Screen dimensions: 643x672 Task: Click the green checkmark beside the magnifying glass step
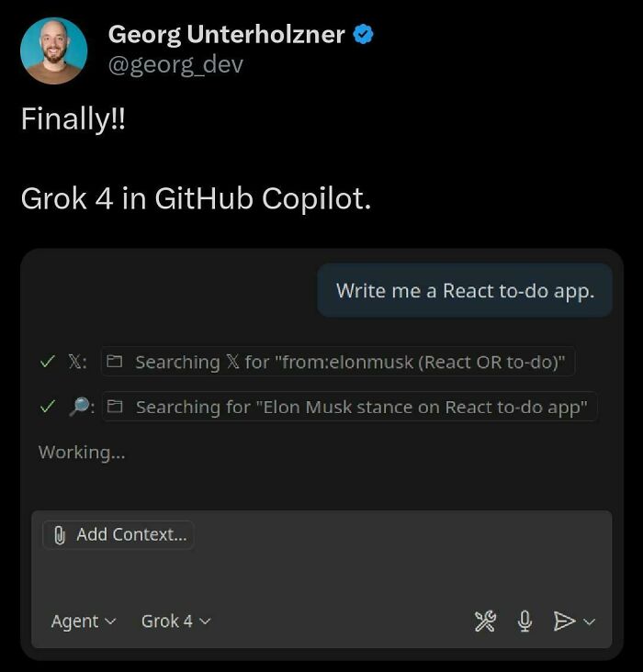pyautogui.click(x=47, y=407)
